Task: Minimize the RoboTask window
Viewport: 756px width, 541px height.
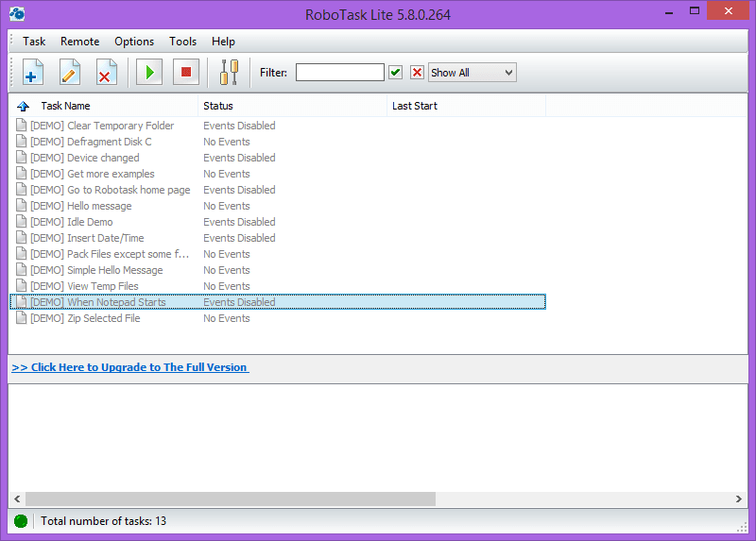Action: [669, 11]
